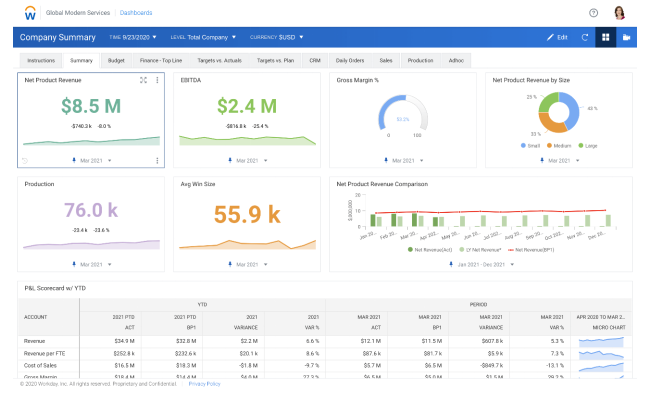Switch to the Finance - Top Line tab

[161, 61]
